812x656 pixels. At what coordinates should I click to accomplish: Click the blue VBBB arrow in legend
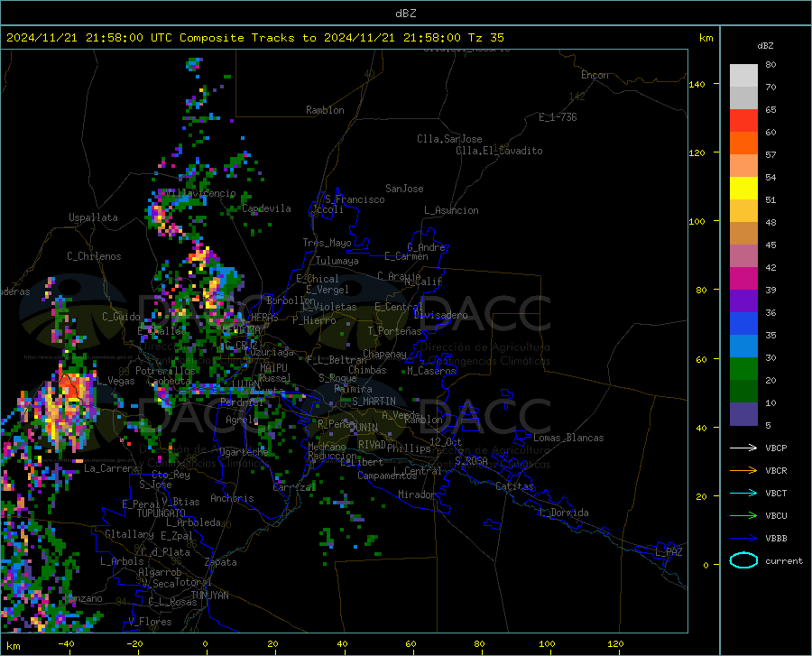click(x=743, y=539)
